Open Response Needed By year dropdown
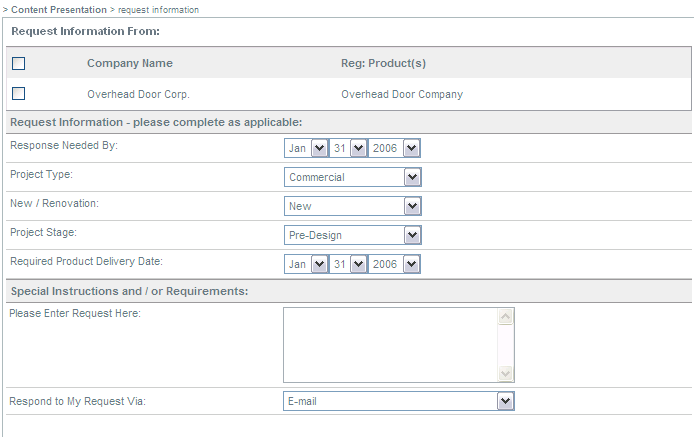This screenshot has height=437, width=694. [394, 148]
